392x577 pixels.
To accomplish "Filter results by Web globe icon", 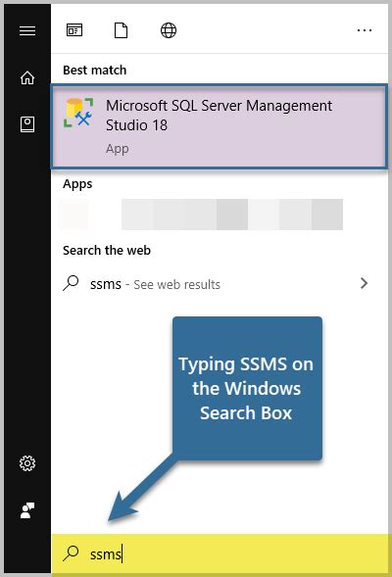I will 169,30.
